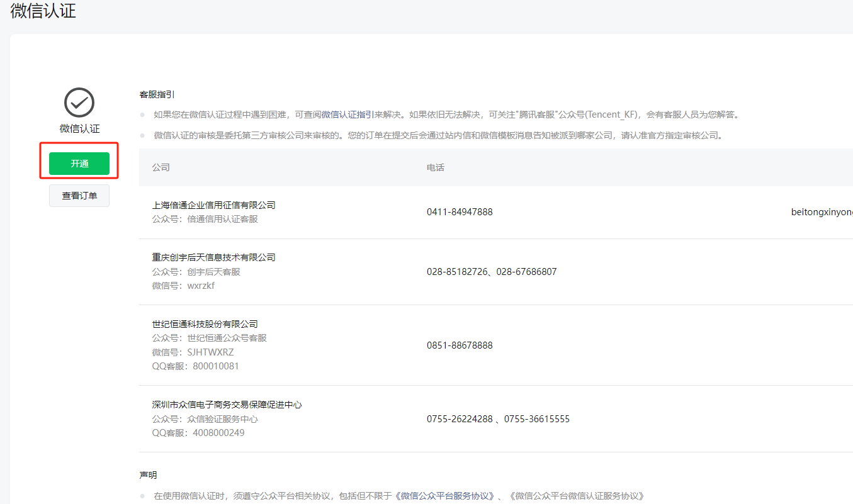Click the 客服指引 heading
Image resolution: width=853 pixels, height=504 pixels.
click(x=157, y=94)
